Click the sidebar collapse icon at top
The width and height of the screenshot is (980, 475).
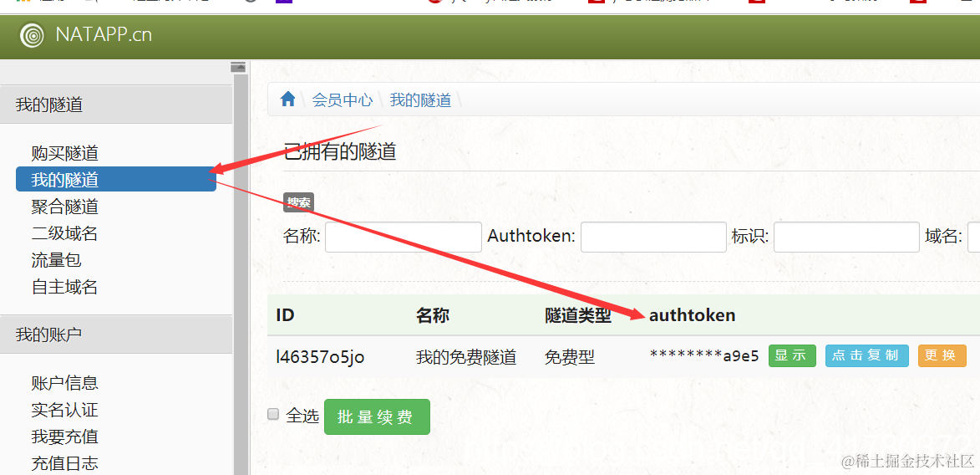238,67
